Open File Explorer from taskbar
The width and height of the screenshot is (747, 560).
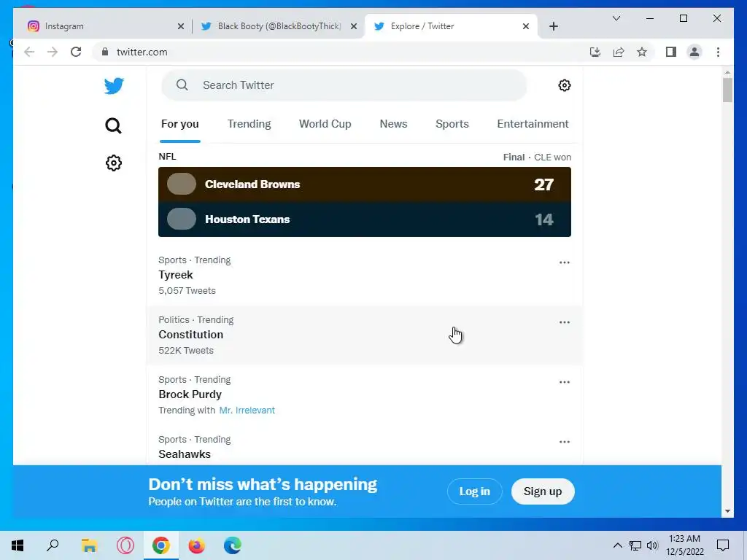(89, 545)
